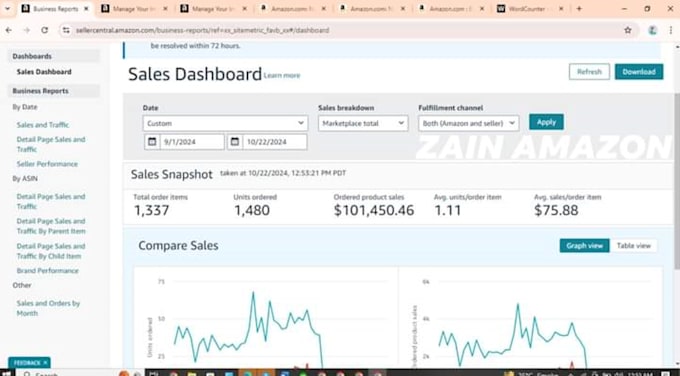Viewport: 680px width, 376px height.
Task: Open Detail Page Sales and Traffic under By ASIN
Action: click(x=51, y=201)
